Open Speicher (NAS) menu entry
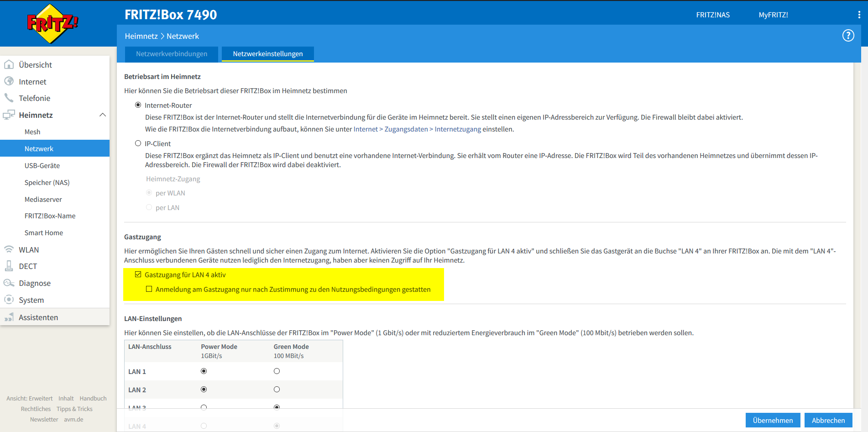Screen dimensions: 868x432 click(47, 183)
